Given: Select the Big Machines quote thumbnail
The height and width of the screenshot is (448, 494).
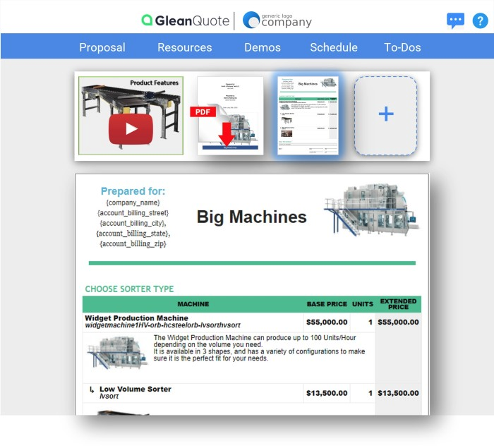Looking at the screenshot, I should [x=308, y=115].
